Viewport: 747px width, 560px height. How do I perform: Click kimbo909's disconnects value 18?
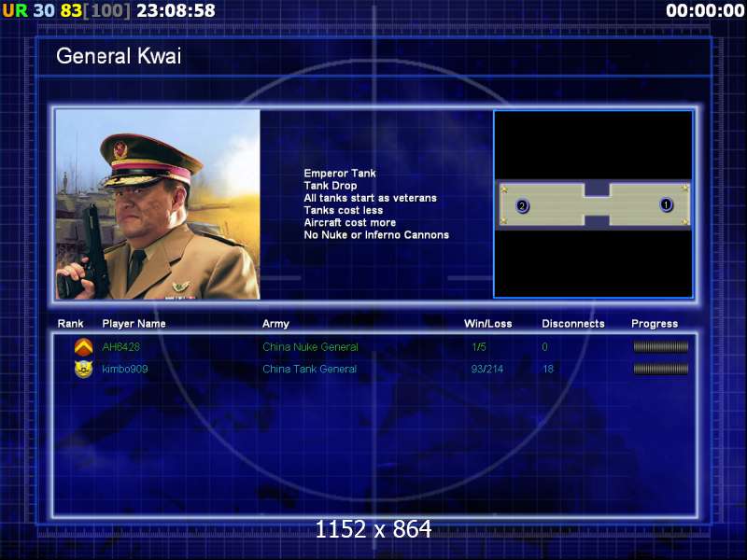(548, 369)
